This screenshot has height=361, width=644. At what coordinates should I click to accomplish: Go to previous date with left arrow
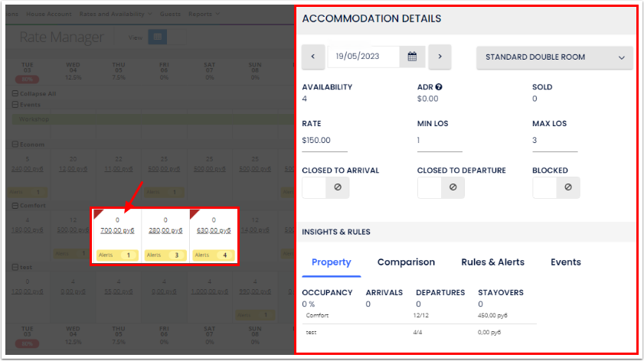[x=313, y=57]
